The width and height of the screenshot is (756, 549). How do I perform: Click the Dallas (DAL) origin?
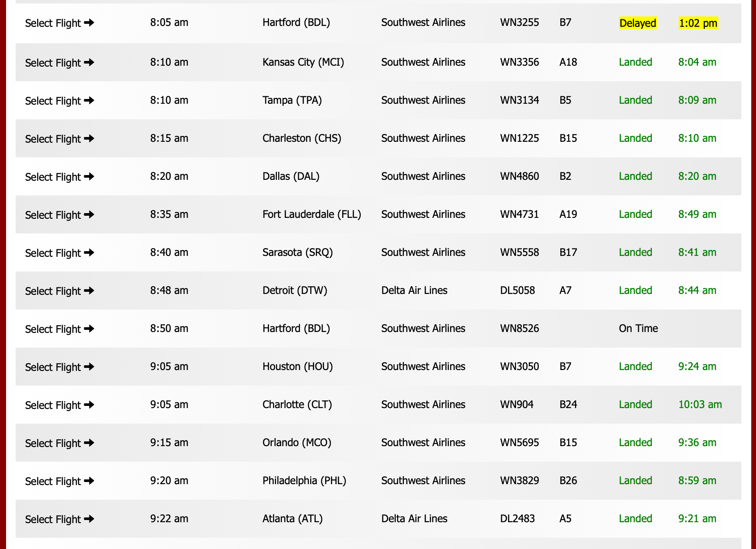[x=291, y=176]
